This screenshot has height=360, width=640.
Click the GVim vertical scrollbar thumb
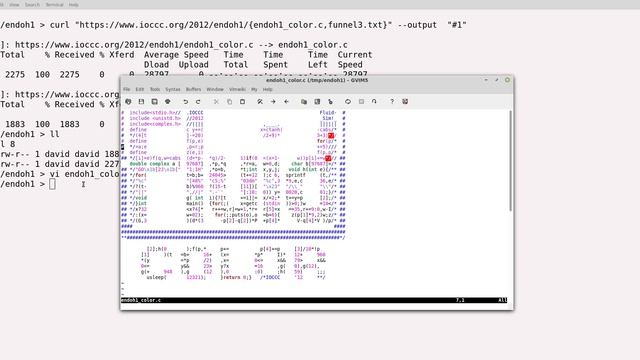(x=510, y=160)
